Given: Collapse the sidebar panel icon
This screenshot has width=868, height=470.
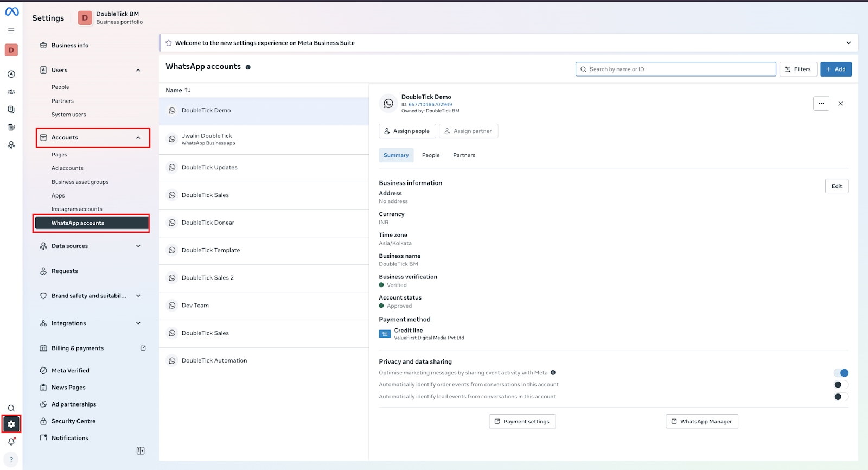Looking at the screenshot, I should tap(141, 450).
